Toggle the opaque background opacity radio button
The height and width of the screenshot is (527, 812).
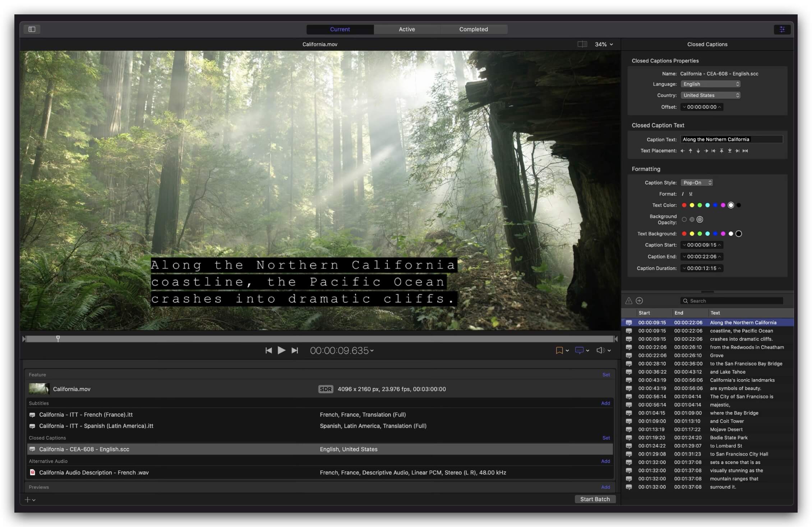pos(701,219)
